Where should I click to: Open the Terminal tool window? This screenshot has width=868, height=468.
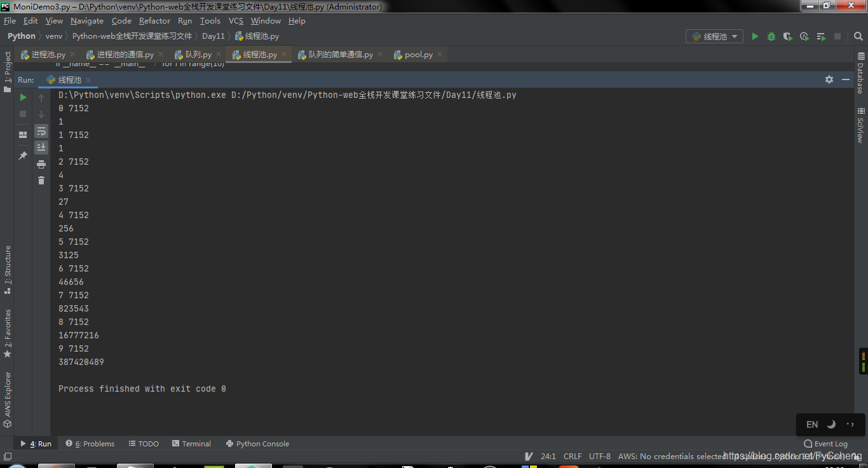191,444
